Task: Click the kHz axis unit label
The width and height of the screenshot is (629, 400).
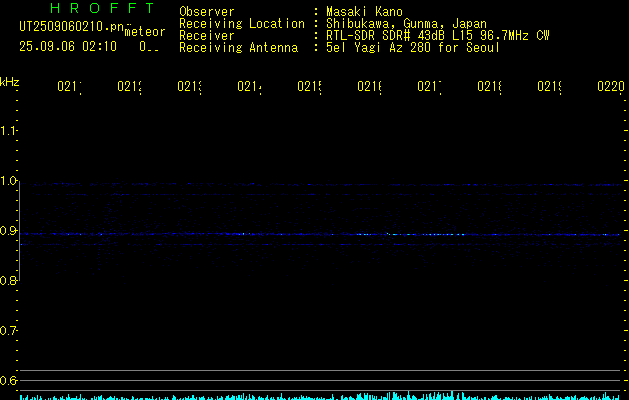Action: click(x=9, y=82)
